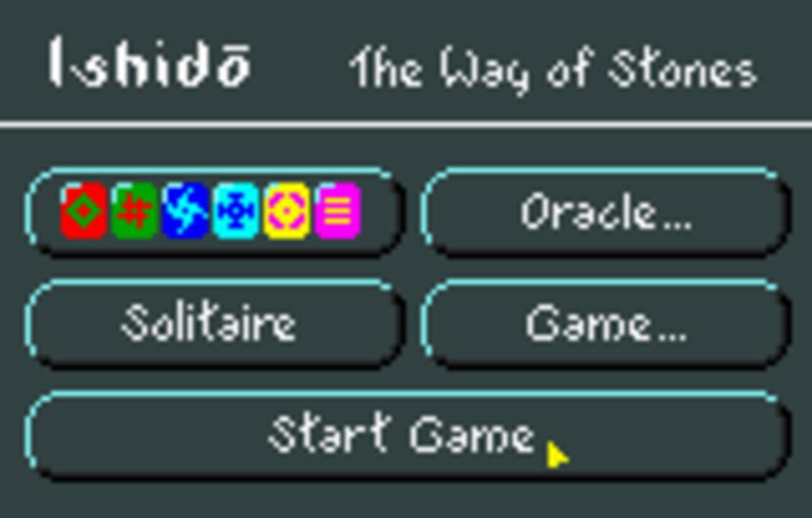Click the red stone with green diamond
Image resolution: width=812 pixels, height=518 pixels.
pyautogui.click(x=84, y=210)
